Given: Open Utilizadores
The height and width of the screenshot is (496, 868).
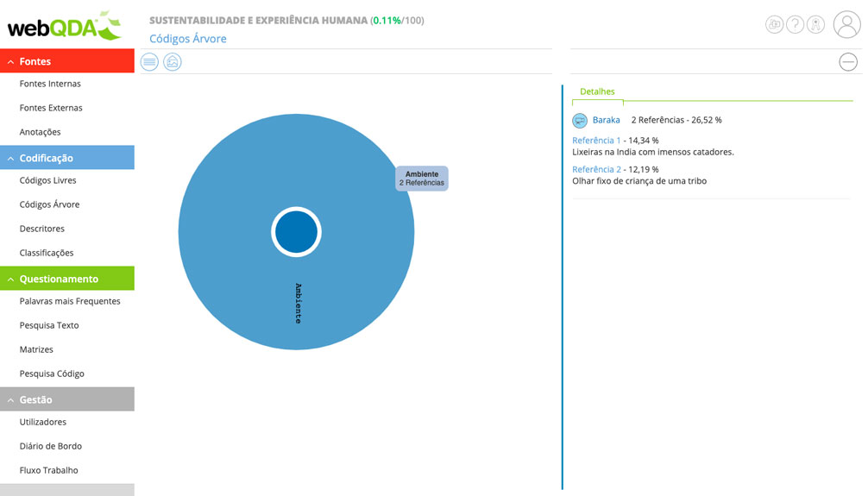Looking at the screenshot, I should [42, 422].
